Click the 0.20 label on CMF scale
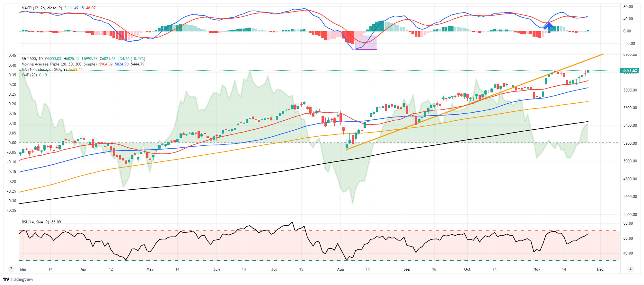This screenshot has height=285, width=644. click(x=12, y=104)
